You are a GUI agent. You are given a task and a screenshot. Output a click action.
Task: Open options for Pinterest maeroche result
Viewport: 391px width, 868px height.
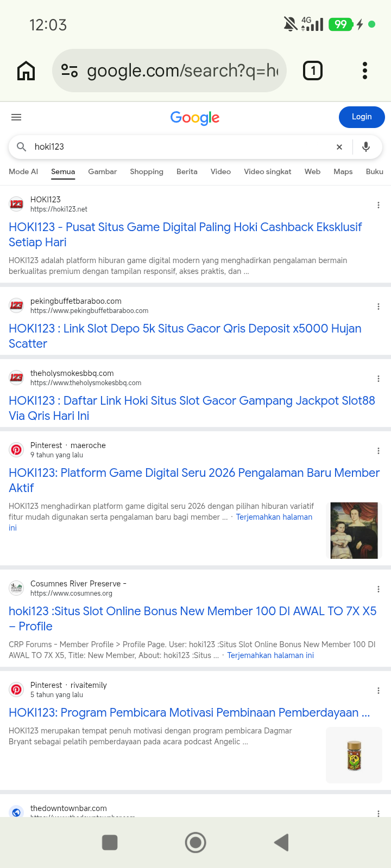coord(379,451)
